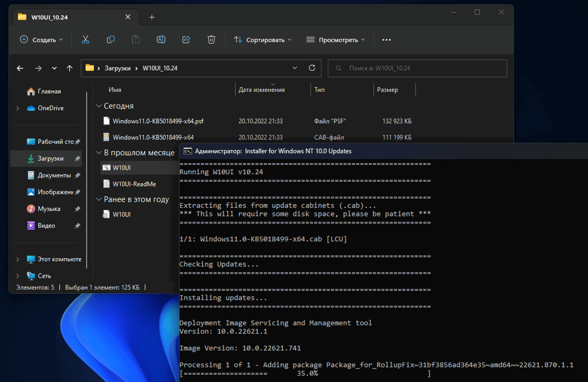
Task: Sort files by Дата изменения column
Action: (262, 90)
